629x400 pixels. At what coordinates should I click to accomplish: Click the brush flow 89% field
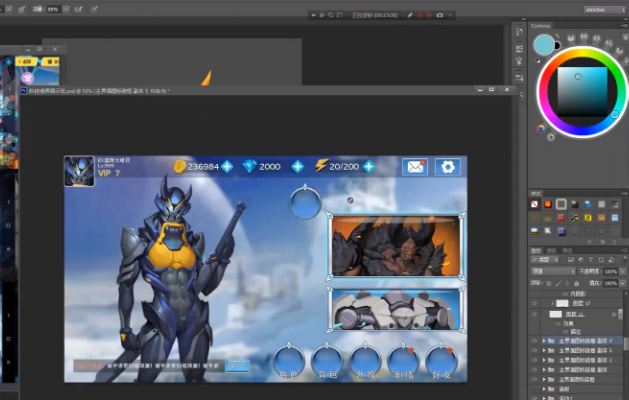54,9
